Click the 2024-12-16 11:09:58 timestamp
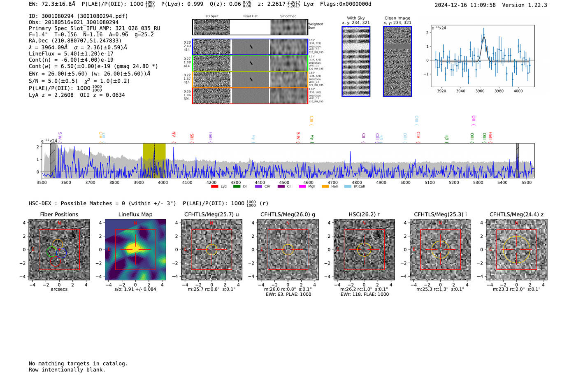Image resolution: width=576 pixels, height=392 pixels. (x=465, y=5)
